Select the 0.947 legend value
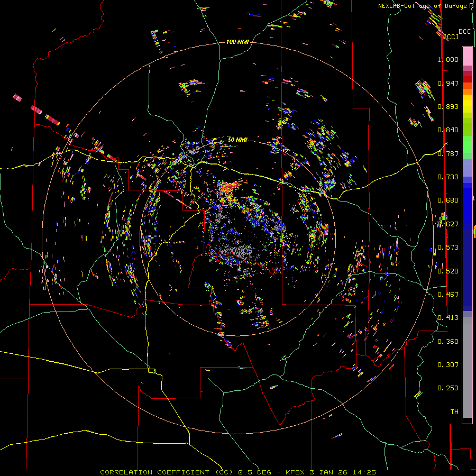Image resolution: width=476 pixels, height=476 pixels. pyautogui.click(x=448, y=83)
